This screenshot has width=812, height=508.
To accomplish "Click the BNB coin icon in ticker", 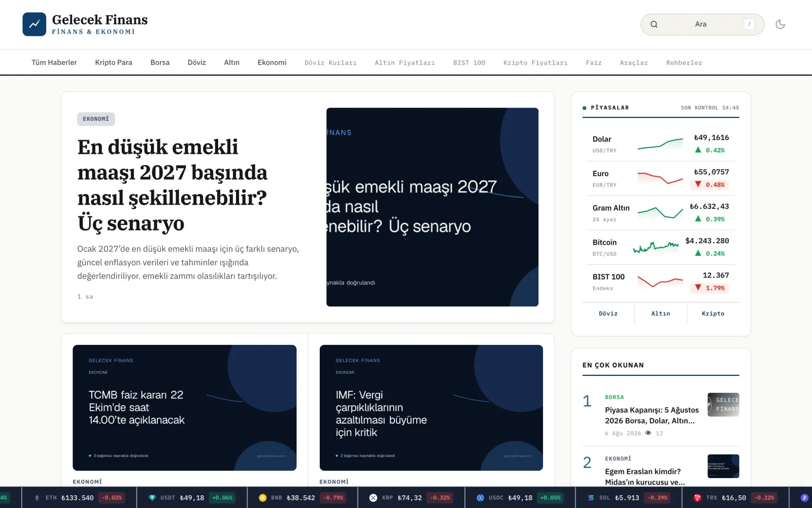I will pos(262,498).
